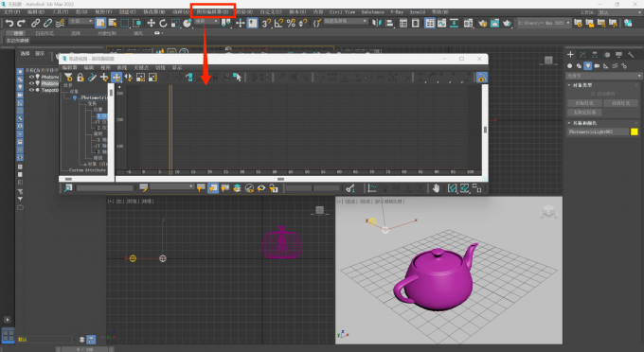Click the Redo arrow in main toolbar
This screenshot has width=644, height=352.
tap(22, 23)
